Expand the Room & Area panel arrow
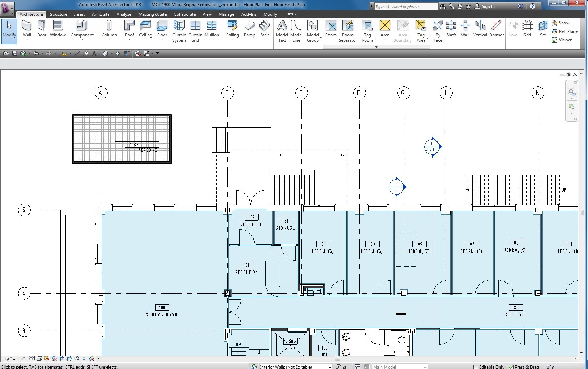This screenshot has width=588, height=369. pos(376,47)
